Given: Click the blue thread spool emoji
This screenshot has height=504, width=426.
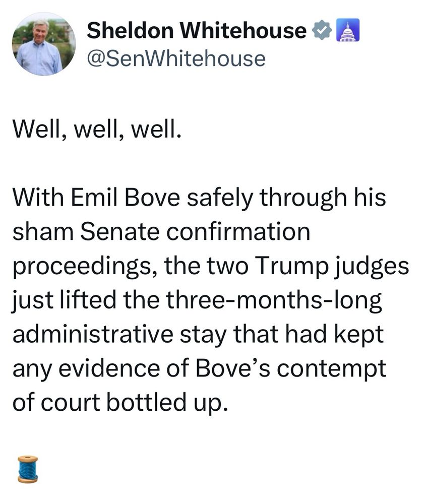Looking at the screenshot, I should tap(28, 469).
